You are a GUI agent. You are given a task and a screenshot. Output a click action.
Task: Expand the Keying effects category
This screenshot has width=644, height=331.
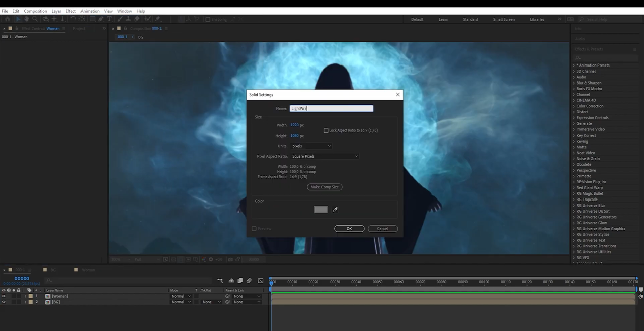(x=574, y=141)
